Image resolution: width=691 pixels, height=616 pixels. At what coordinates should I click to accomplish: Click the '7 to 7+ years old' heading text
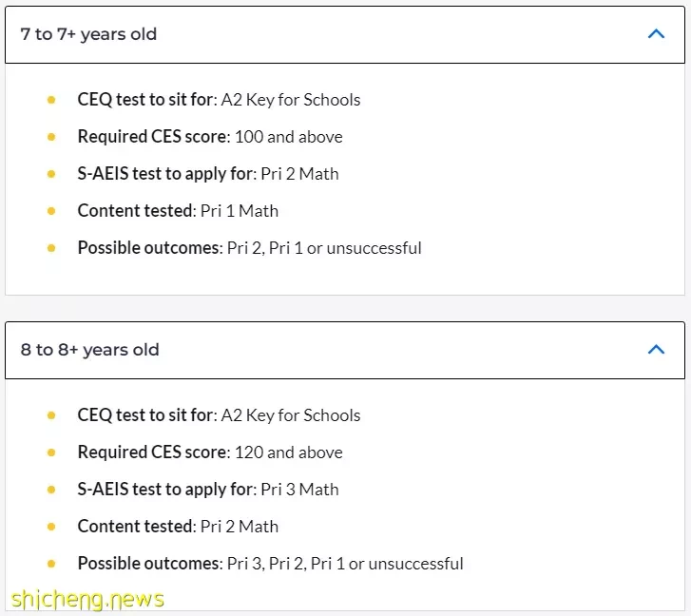coord(88,34)
